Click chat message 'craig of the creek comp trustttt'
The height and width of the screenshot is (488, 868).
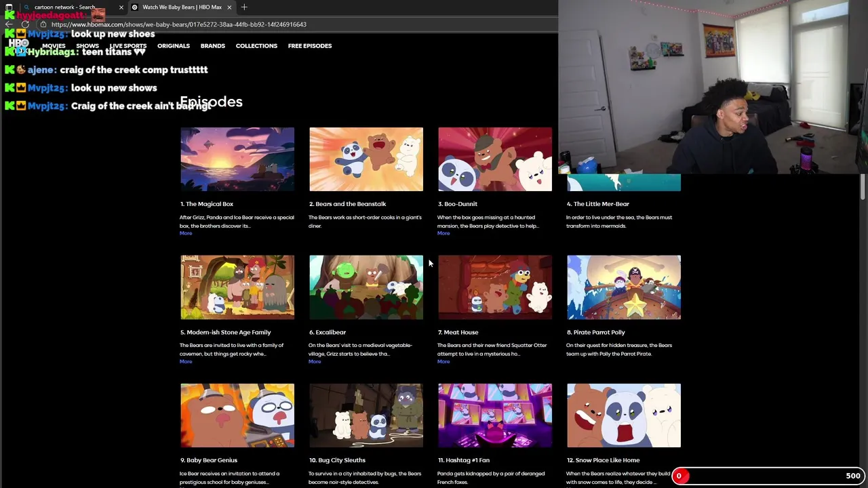[134, 70]
